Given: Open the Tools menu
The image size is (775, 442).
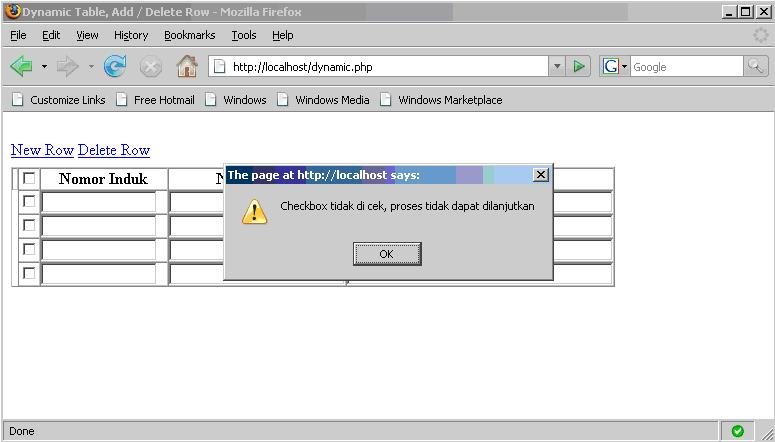Looking at the screenshot, I should (244, 35).
